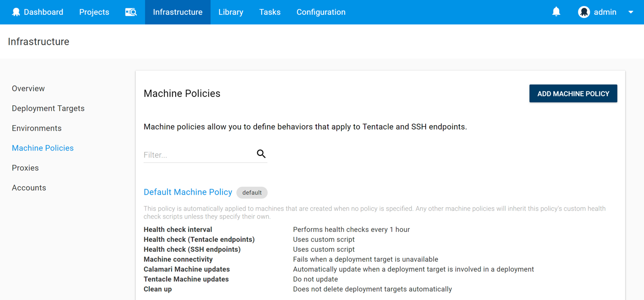
Task: Open Overview in the sidebar
Action: (x=28, y=88)
